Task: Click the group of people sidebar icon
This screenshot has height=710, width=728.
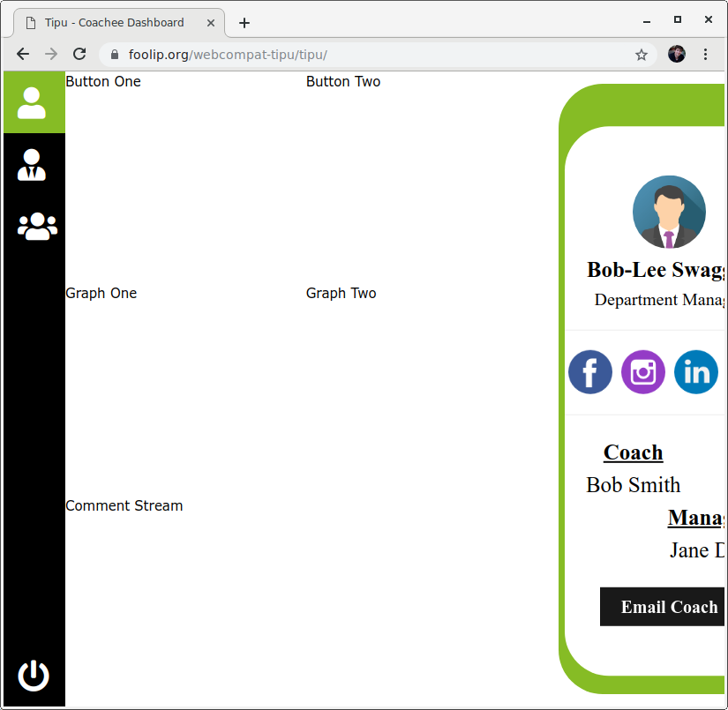Action: pyautogui.click(x=35, y=227)
